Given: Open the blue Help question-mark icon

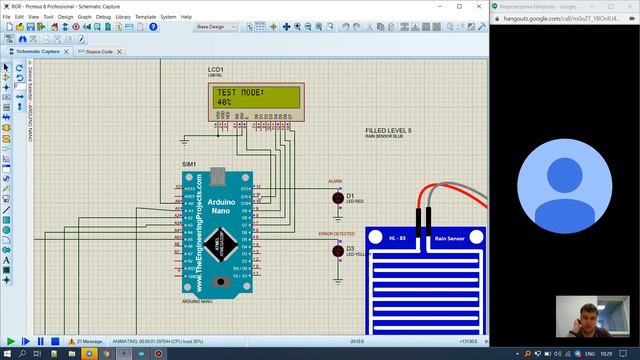Looking at the screenshot, I should coord(153,27).
